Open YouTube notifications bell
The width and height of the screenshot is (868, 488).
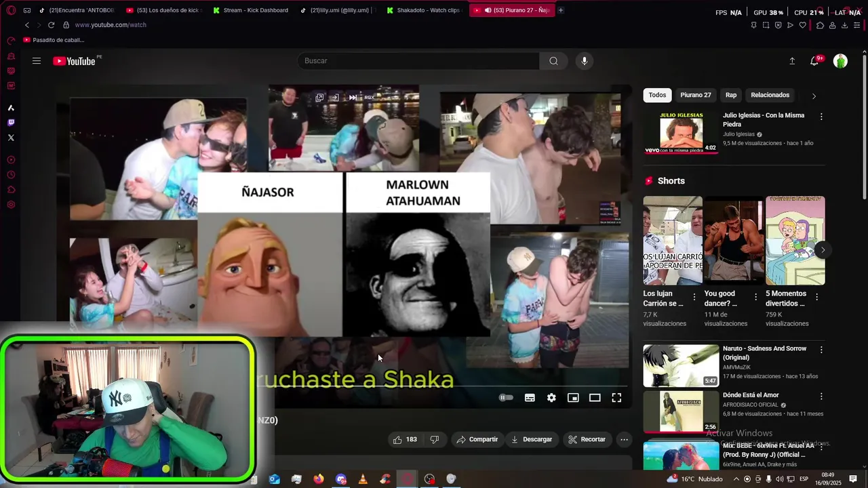[814, 61]
